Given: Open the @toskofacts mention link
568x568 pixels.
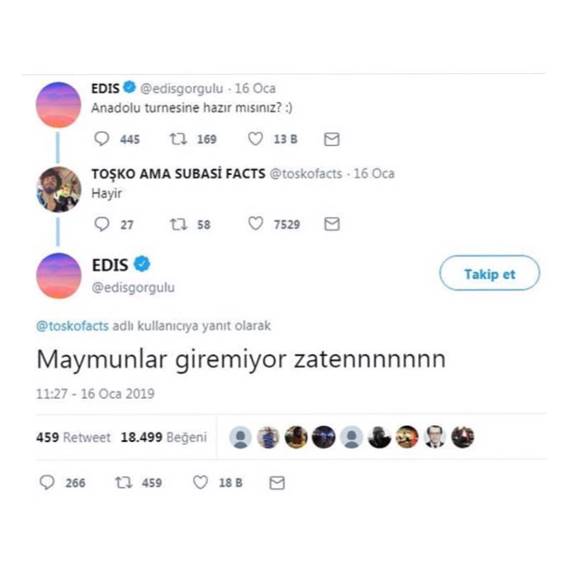Looking at the screenshot, I should (x=72, y=326).
